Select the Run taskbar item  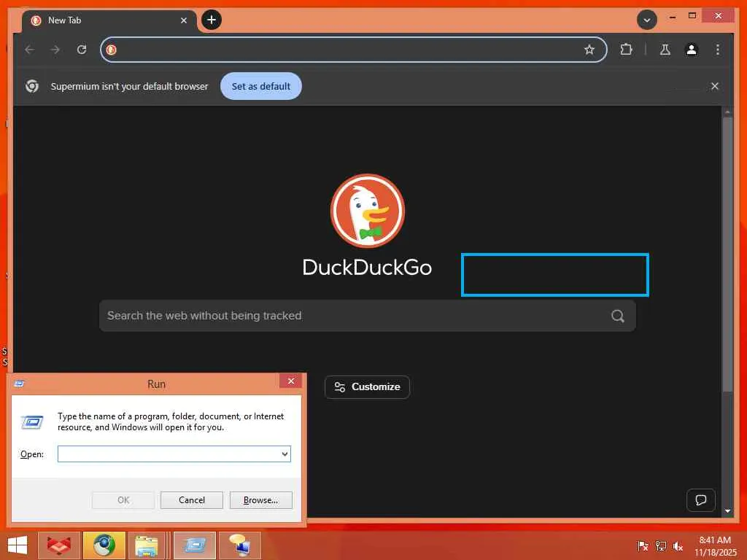coord(195,545)
